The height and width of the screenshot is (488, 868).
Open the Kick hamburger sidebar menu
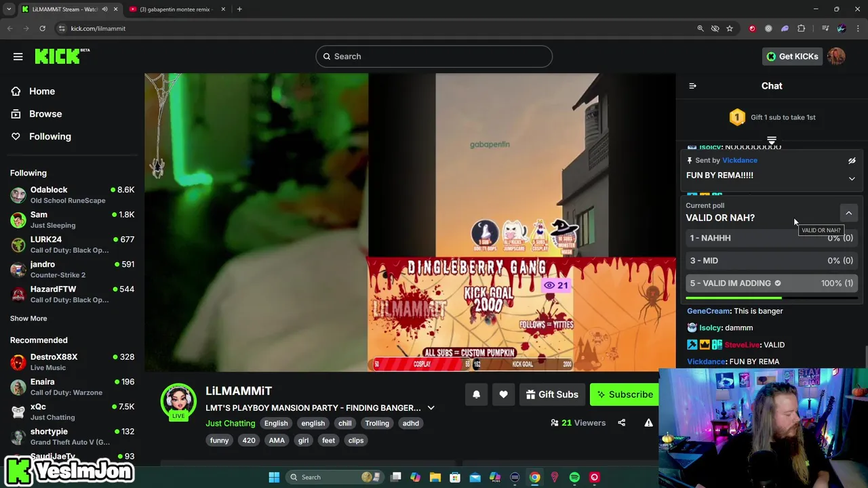click(x=18, y=56)
